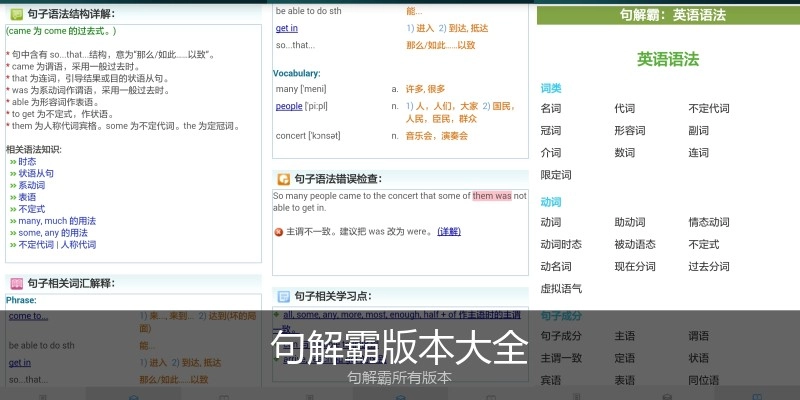Image resolution: width=800 pixels, height=400 pixels.
Task: Select 谓语 in the 句子成分 section
Action: (x=698, y=336)
